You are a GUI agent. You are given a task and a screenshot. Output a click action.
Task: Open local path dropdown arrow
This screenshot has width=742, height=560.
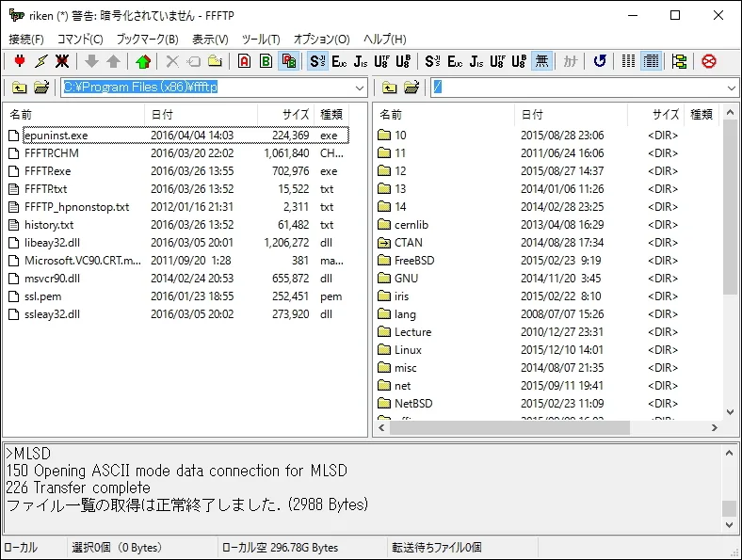tap(360, 88)
